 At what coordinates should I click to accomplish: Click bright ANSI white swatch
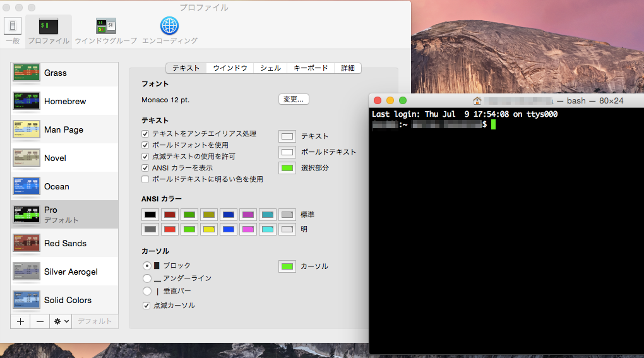tap(287, 229)
